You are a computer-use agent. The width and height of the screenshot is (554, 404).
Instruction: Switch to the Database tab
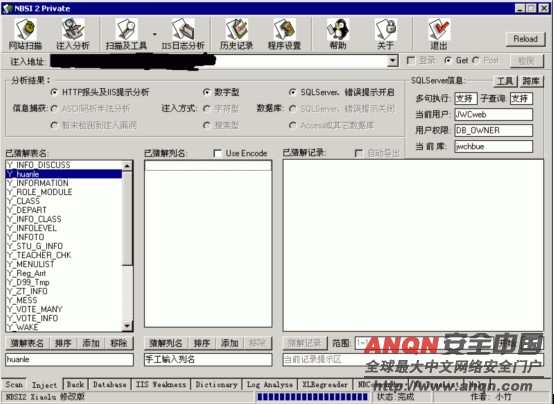click(109, 385)
